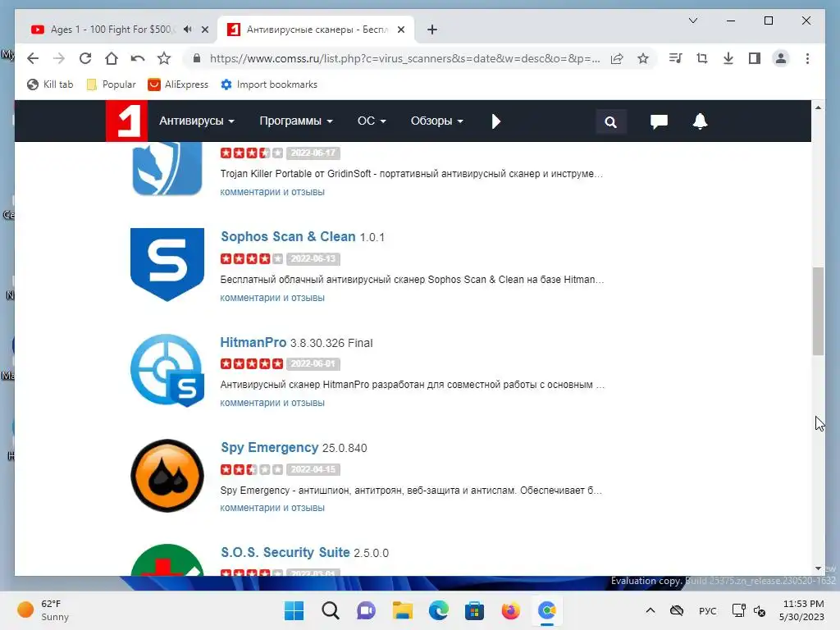This screenshot has width=840, height=630.
Task: Open the HitmanPro title link
Action: 253,342
